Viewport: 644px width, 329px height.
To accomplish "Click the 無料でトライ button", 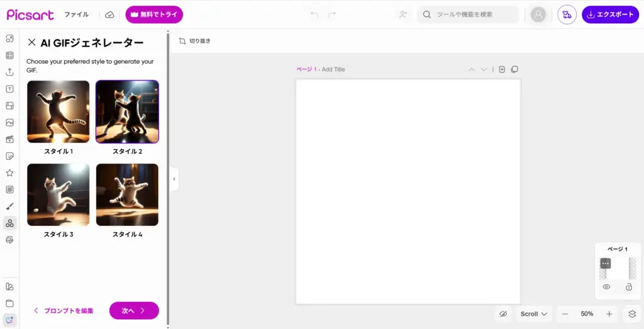I will [154, 14].
